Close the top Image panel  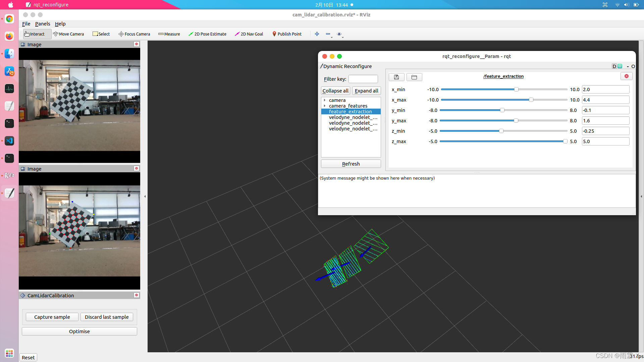[x=137, y=44]
